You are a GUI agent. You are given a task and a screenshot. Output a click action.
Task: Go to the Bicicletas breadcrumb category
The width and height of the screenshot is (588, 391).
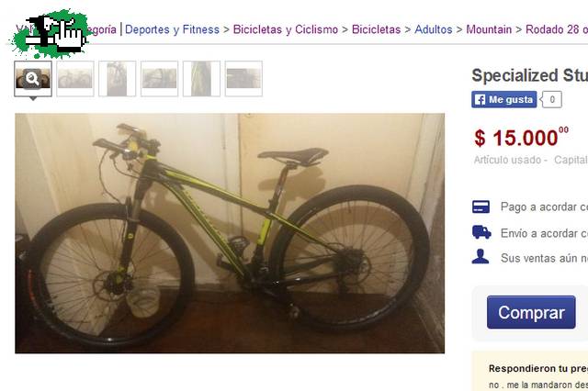click(376, 29)
